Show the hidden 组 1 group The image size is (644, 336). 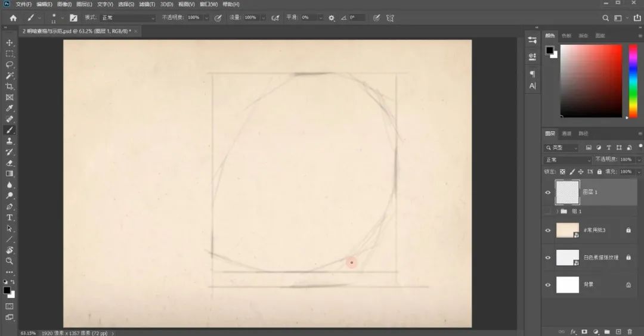(x=548, y=211)
